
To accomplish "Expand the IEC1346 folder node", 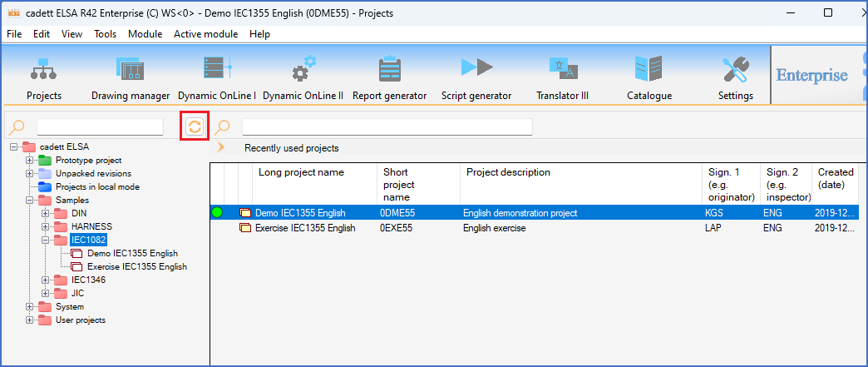I will tap(46, 280).
